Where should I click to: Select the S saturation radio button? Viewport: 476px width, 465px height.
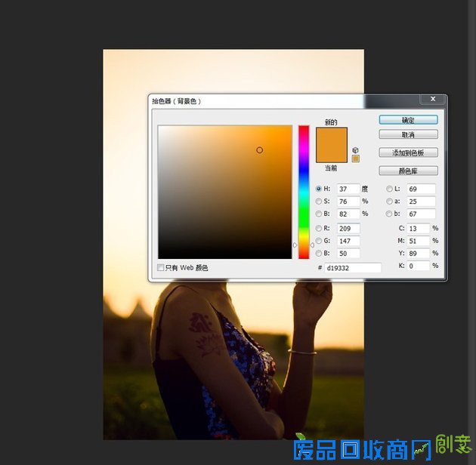tap(318, 202)
